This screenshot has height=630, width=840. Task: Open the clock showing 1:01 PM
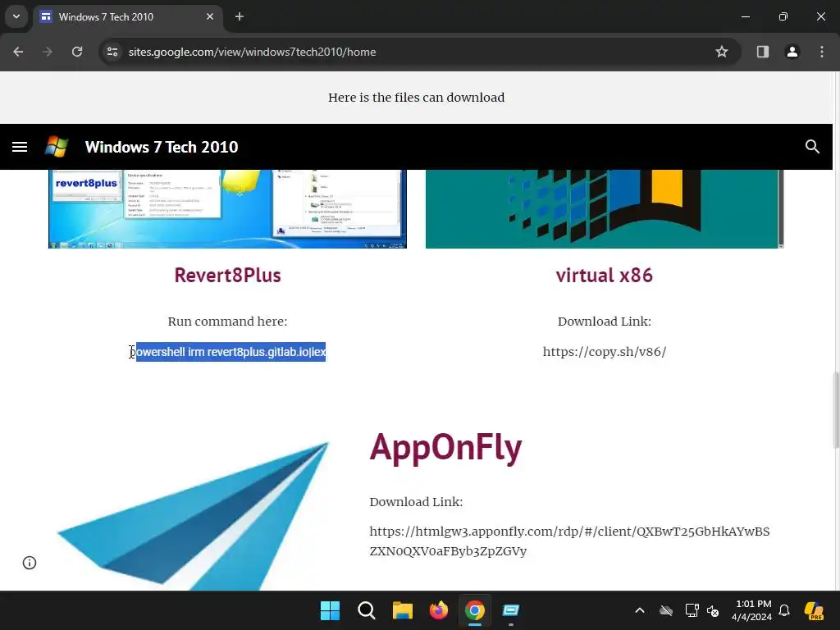coord(752,610)
